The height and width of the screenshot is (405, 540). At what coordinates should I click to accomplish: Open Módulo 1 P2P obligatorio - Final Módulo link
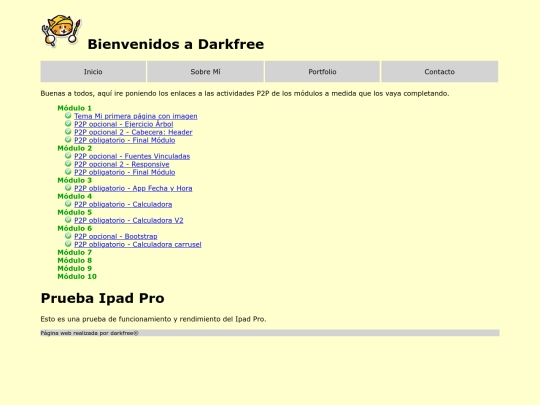tap(125, 140)
